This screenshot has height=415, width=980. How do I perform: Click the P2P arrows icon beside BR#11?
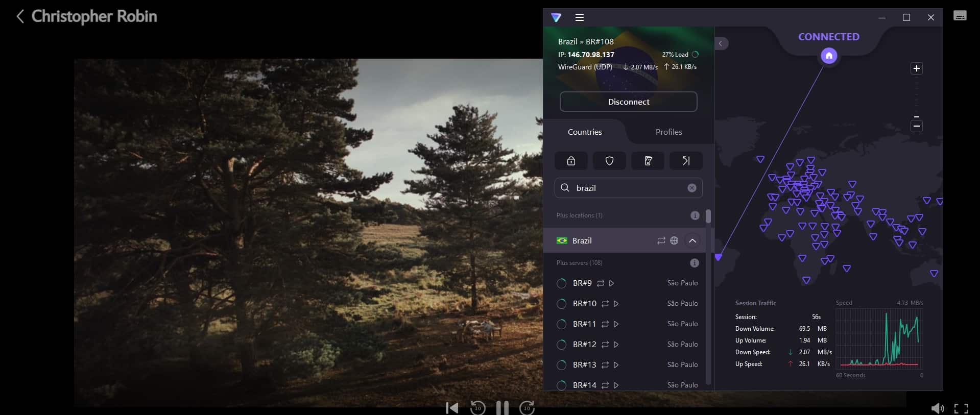(x=605, y=324)
